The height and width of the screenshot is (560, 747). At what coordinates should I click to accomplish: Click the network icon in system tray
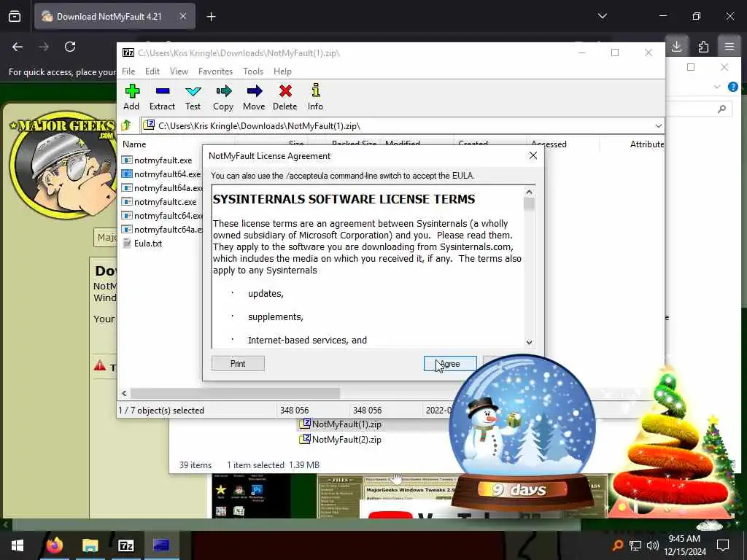(635, 545)
